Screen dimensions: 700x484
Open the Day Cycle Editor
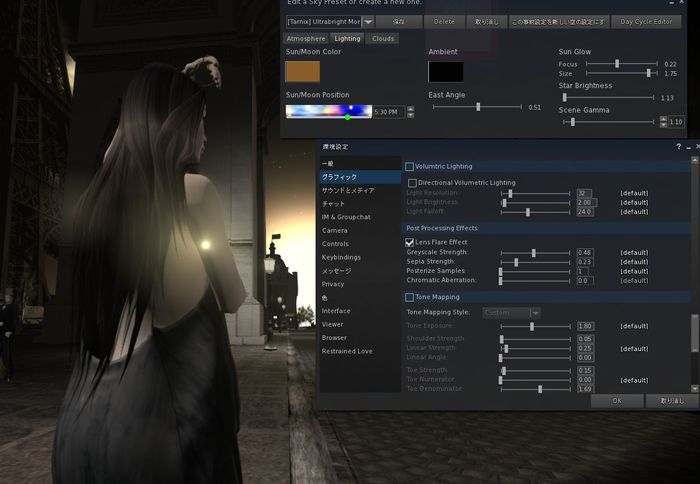646,22
